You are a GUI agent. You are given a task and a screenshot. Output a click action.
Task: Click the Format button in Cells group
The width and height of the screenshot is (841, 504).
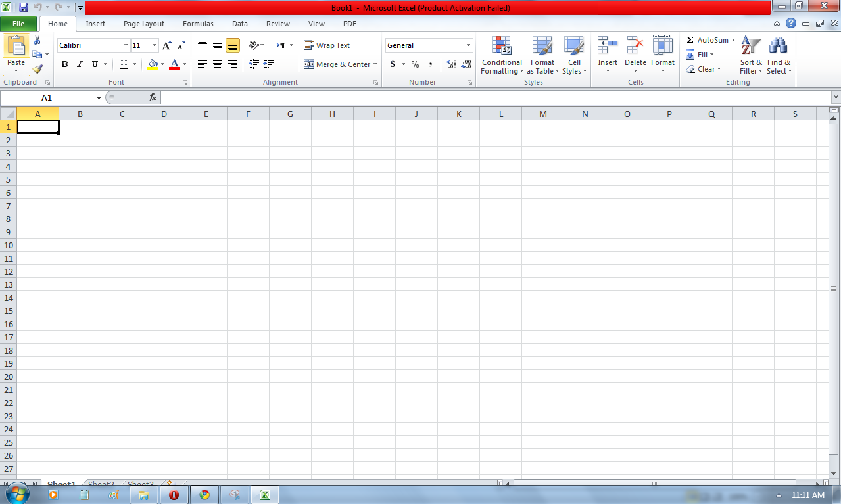coord(663,55)
